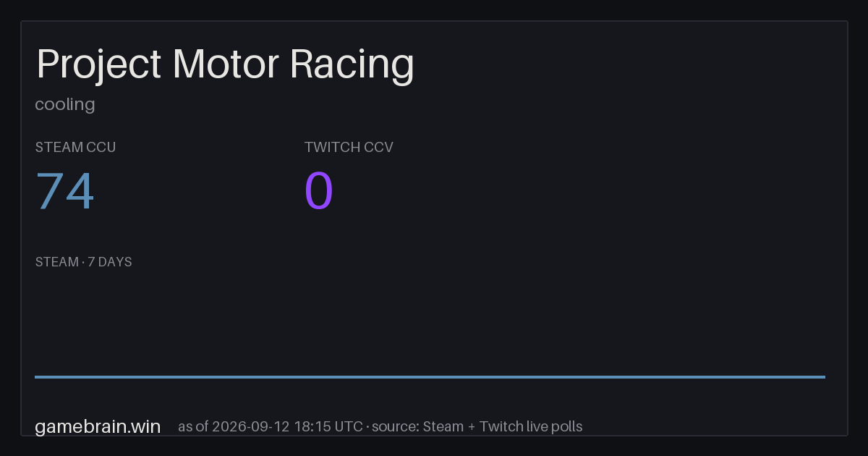Click the blue seven-day Steam trend line
The width and height of the screenshot is (868, 456).
click(x=430, y=376)
